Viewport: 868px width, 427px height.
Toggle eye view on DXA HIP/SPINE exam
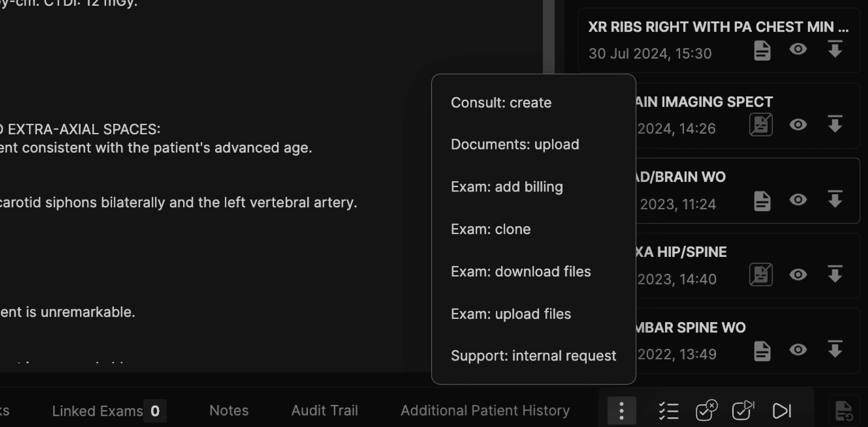[x=798, y=275]
